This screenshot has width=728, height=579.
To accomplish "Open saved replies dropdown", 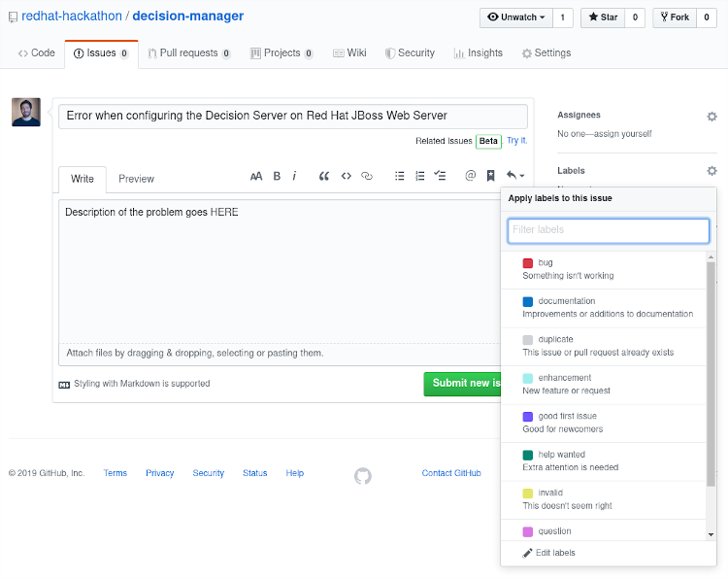I will [x=515, y=176].
